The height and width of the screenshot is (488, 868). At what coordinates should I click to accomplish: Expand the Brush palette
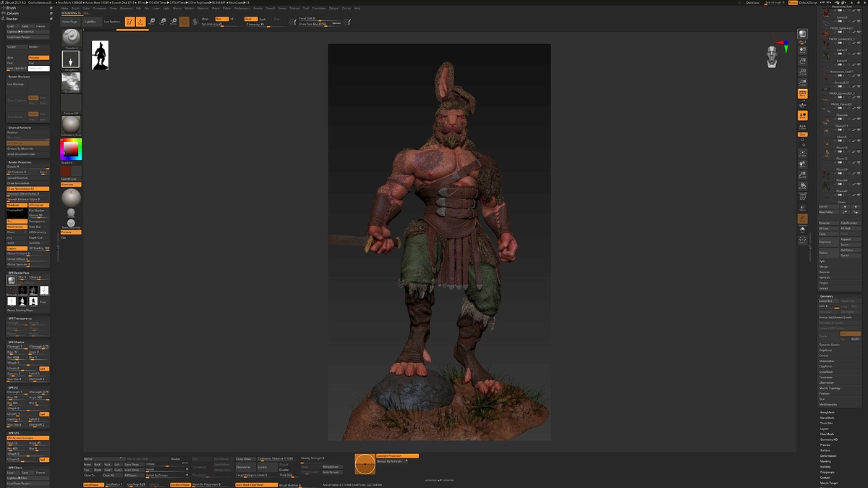coord(11,8)
